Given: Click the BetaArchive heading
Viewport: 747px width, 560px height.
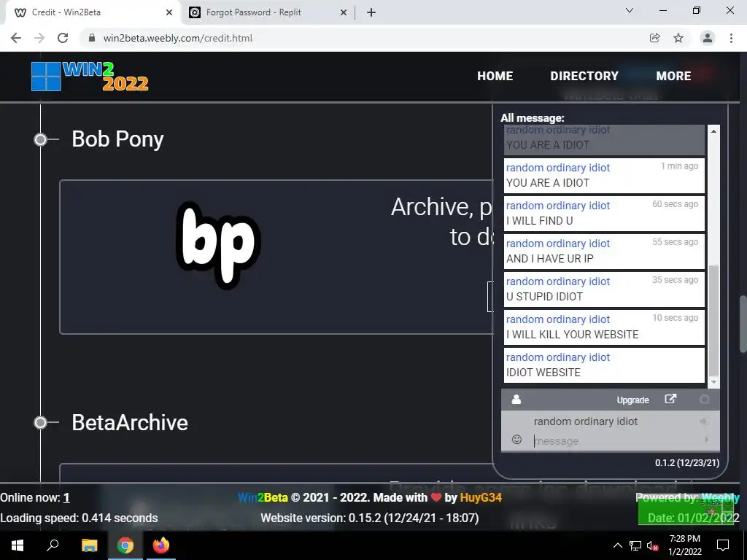Looking at the screenshot, I should click(130, 422).
